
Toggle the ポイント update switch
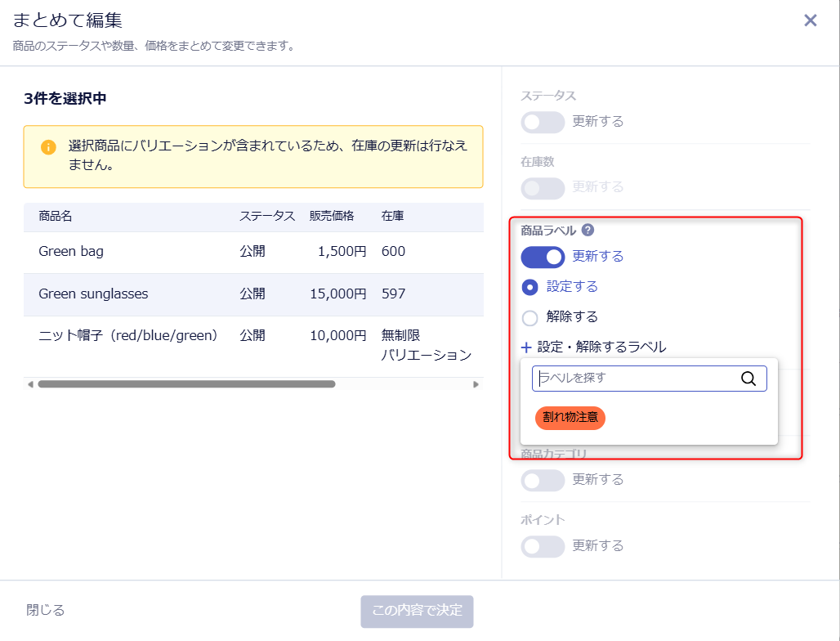tap(543, 547)
